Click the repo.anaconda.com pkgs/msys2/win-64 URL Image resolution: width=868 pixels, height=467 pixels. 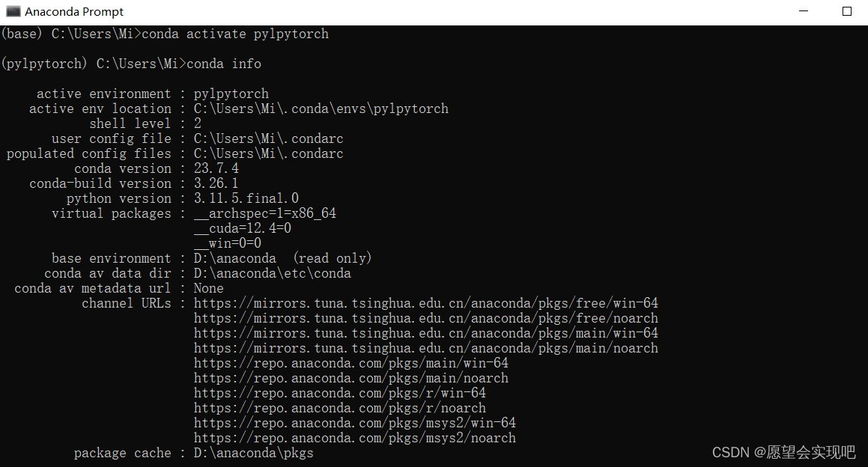[x=353, y=423]
